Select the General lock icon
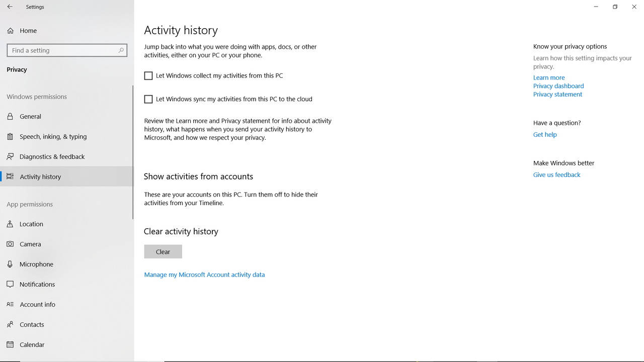Screen dimensions: 644x362 coord(10,116)
